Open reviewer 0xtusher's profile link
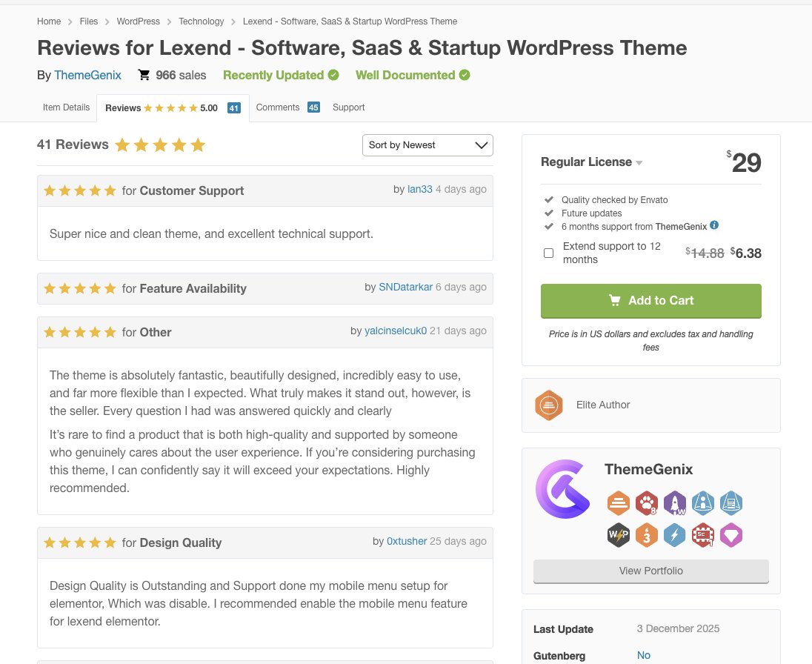Viewport: 812px width, 664px height. point(407,541)
